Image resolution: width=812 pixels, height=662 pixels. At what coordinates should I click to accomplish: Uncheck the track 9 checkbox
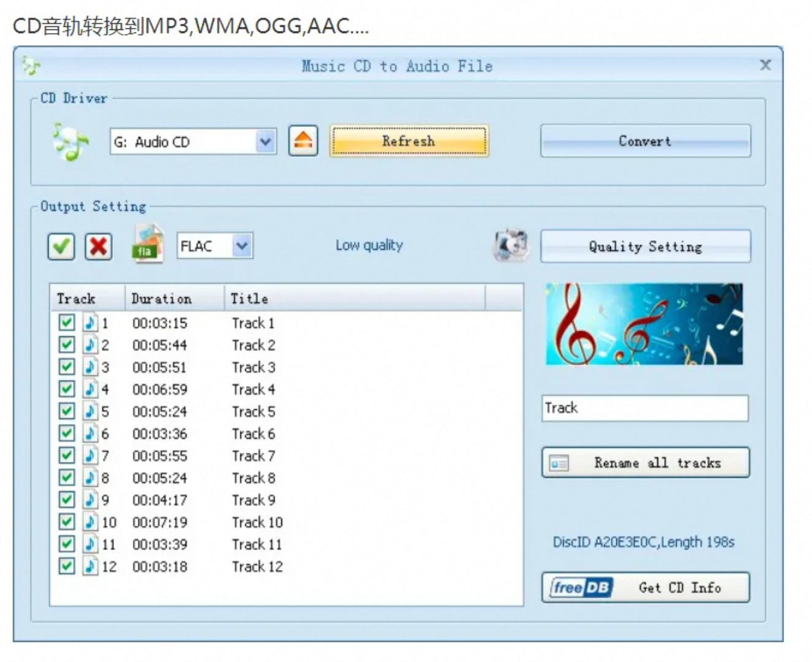coord(66,500)
